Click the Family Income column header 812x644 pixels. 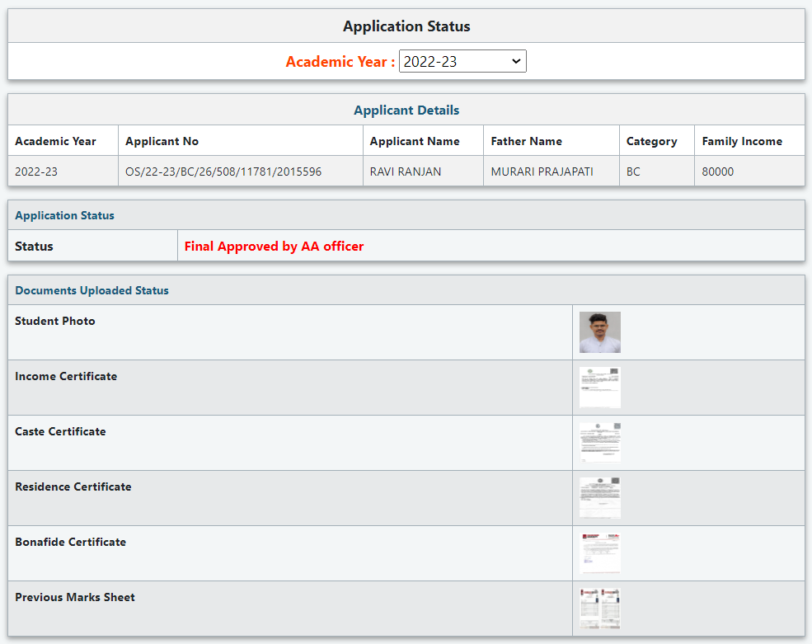742,141
